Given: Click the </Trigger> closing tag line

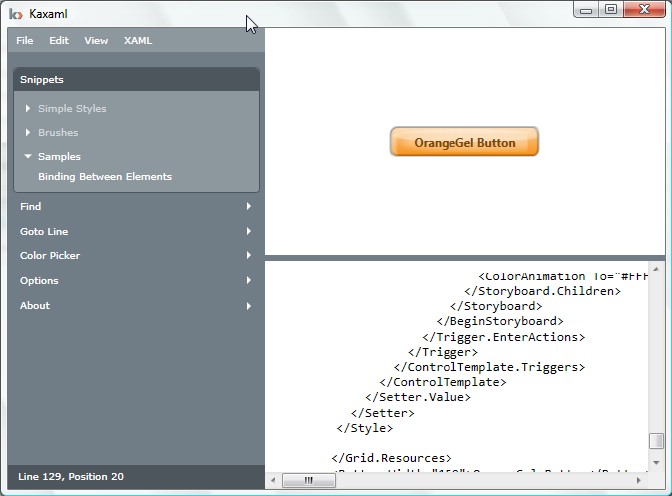Looking at the screenshot, I should click(x=443, y=352).
